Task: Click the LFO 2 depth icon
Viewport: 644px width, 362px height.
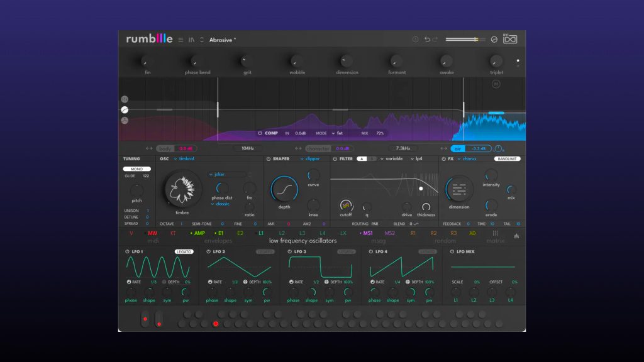Action: click(245, 282)
